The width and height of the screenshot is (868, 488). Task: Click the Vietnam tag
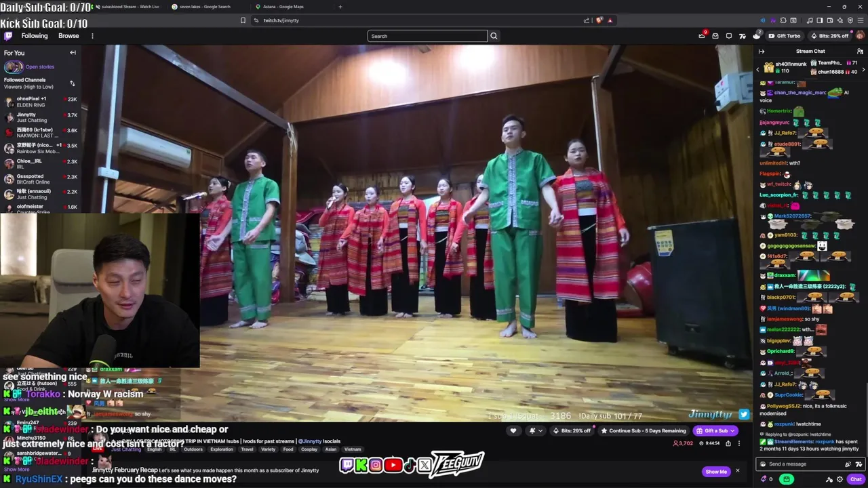[353, 449]
